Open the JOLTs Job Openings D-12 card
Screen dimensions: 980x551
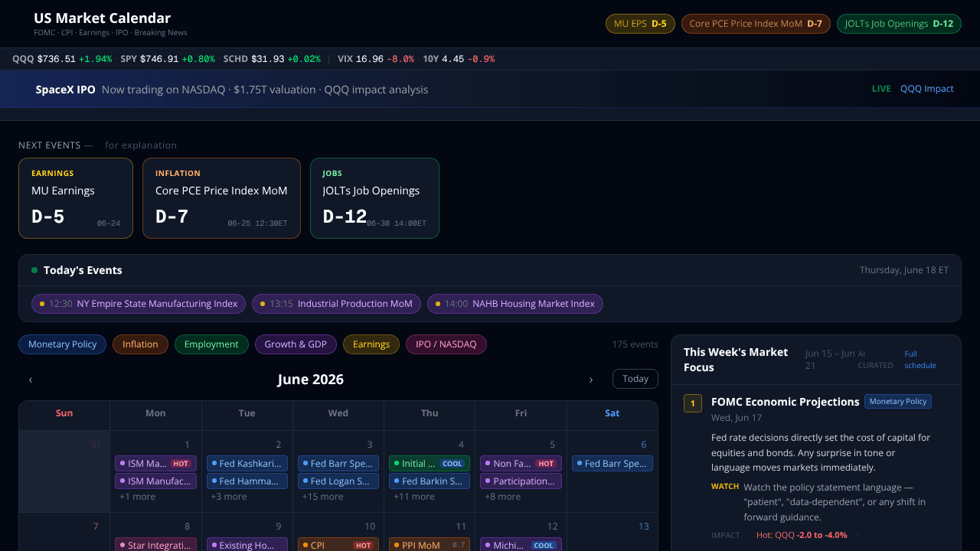pos(374,198)
